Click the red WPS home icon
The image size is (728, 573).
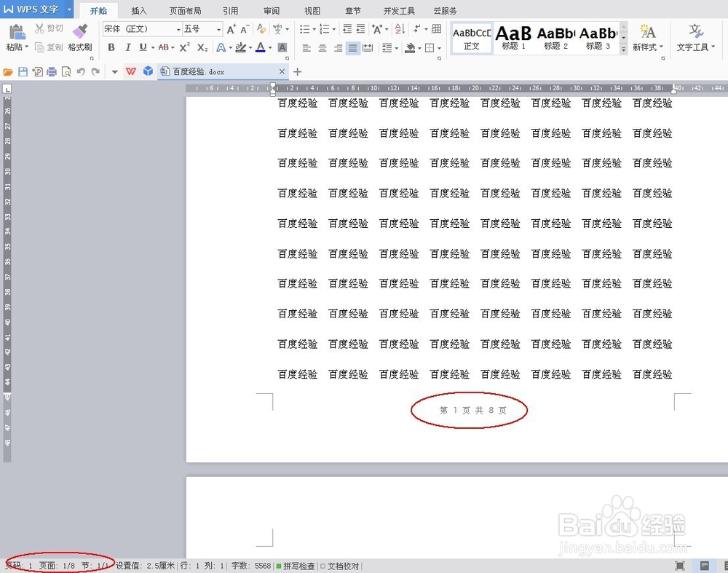[131, 71]
